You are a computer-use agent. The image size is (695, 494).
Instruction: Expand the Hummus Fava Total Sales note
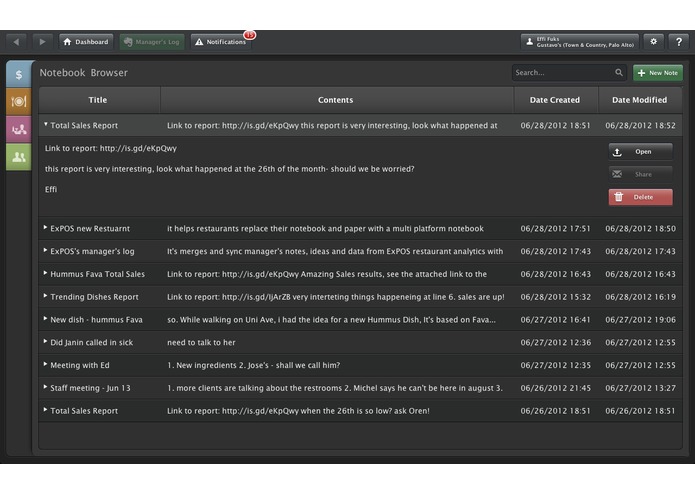tap(45, 273)
